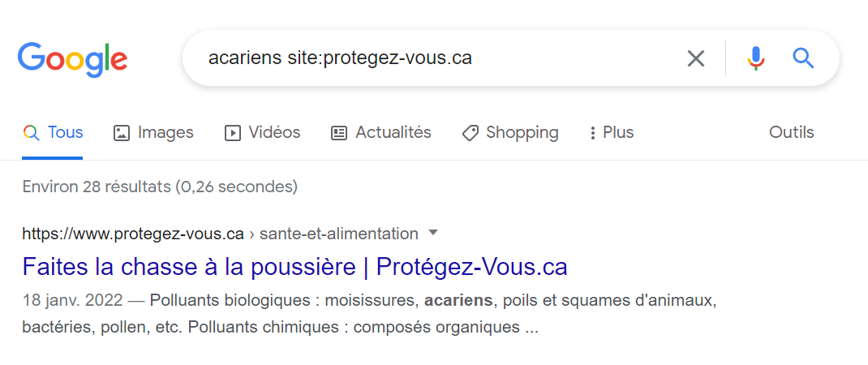Open "Faites la chasse à la poussière" result

pos(294,267)
